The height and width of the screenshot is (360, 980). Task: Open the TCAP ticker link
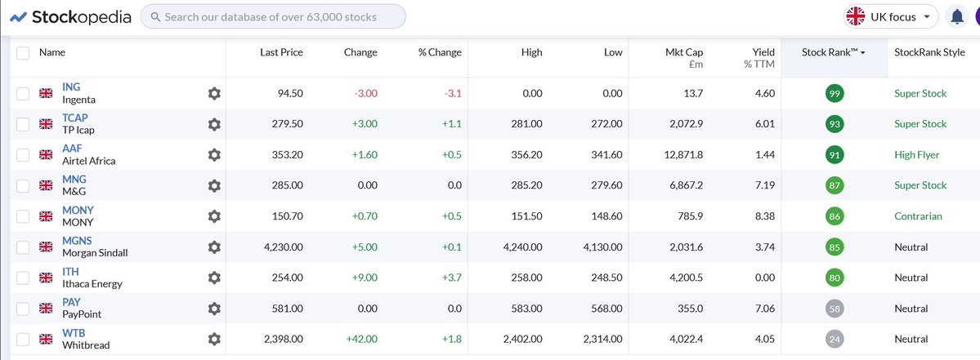click(x=75, y=118)
